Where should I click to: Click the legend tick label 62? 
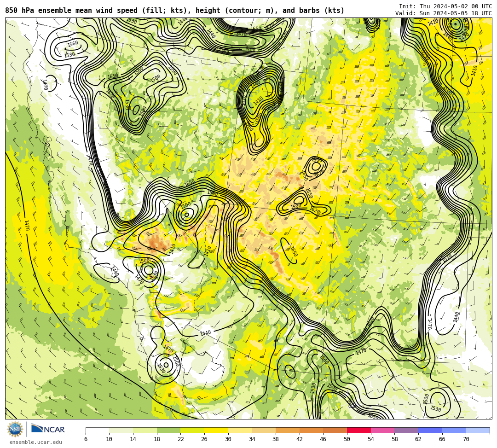tap(418, 439)
